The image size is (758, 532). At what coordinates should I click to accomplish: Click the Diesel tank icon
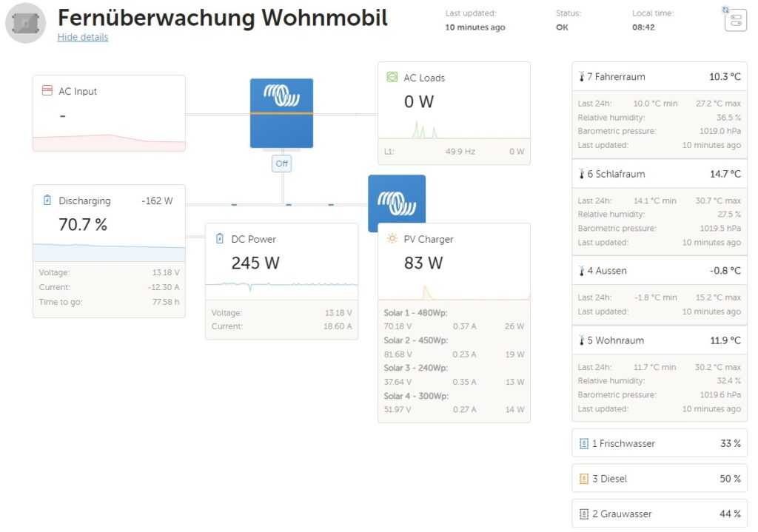coord(584,479)
